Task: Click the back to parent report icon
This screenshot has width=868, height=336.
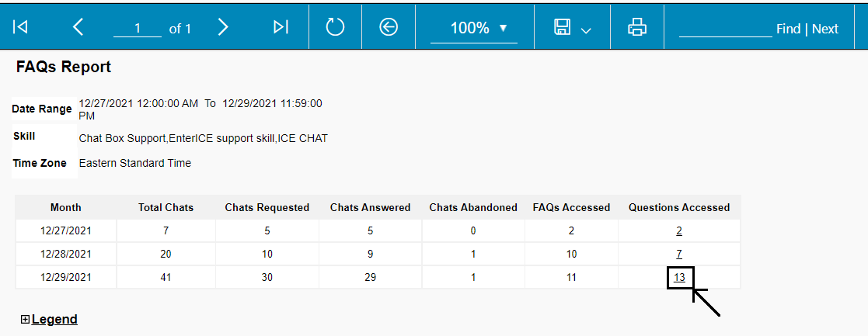Action: pos(389,27)
